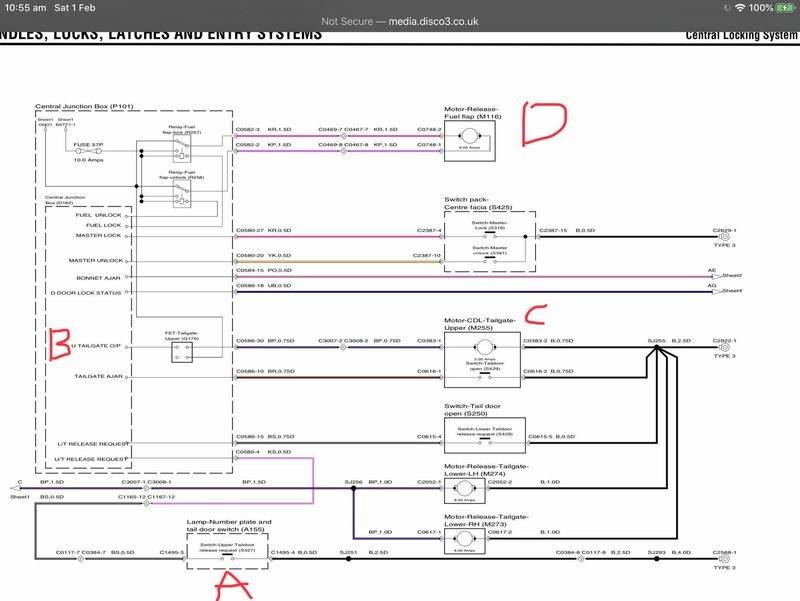Click the BONNET AJAR pin label

pos(98,278)
